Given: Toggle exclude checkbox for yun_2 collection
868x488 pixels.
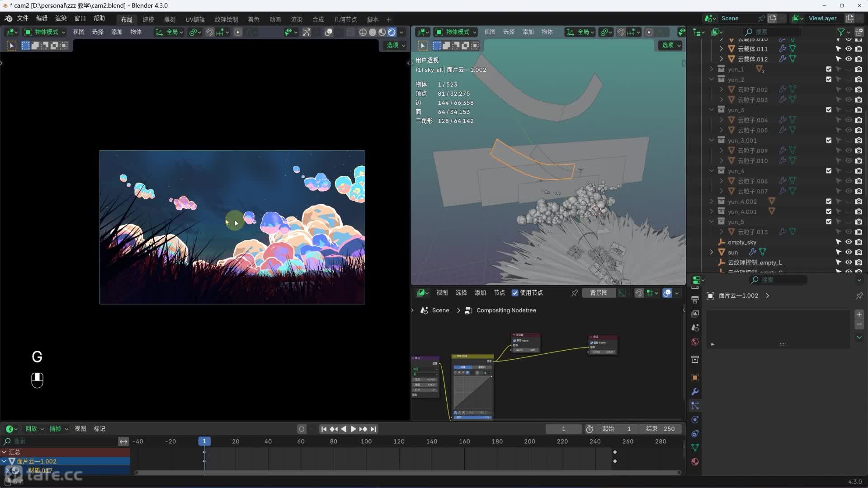Looking at the screenshot, I should tap(828, 79).
